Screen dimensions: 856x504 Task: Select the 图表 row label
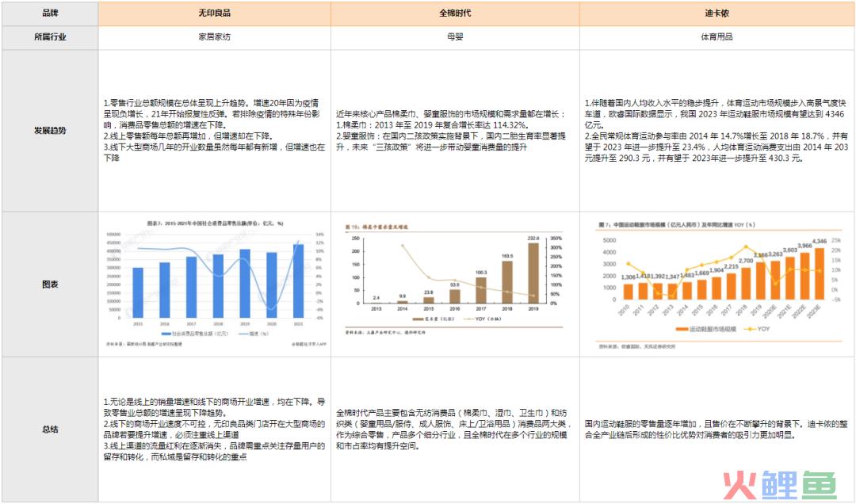[50, 284]
